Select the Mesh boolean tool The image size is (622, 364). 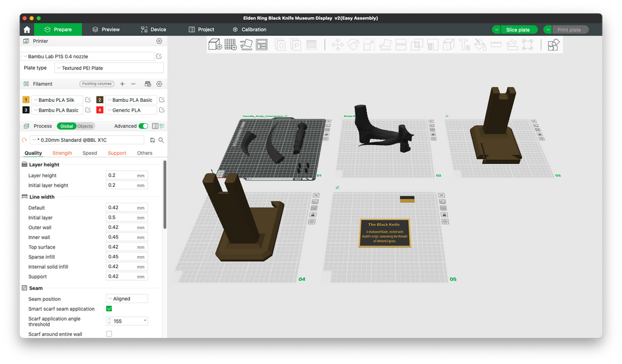click(x=417, y=44)
